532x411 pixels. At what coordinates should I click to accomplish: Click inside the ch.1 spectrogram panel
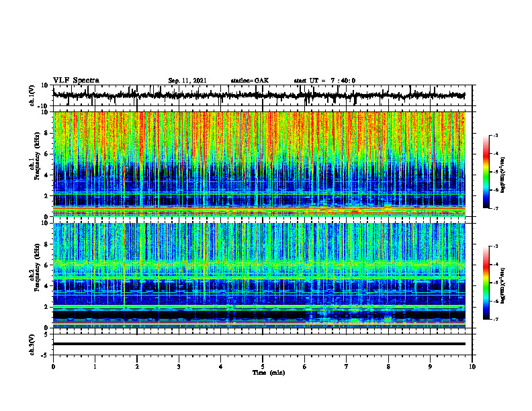[259, 164]
